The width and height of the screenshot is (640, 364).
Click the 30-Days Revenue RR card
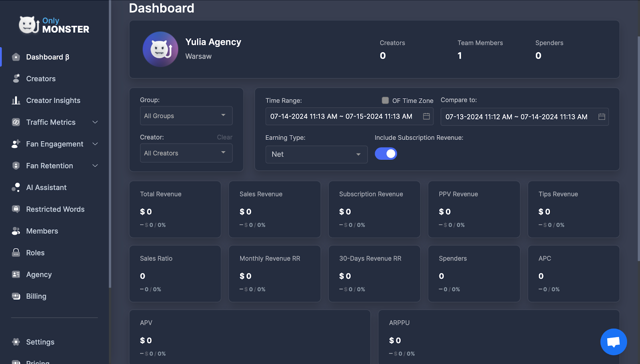374,274
